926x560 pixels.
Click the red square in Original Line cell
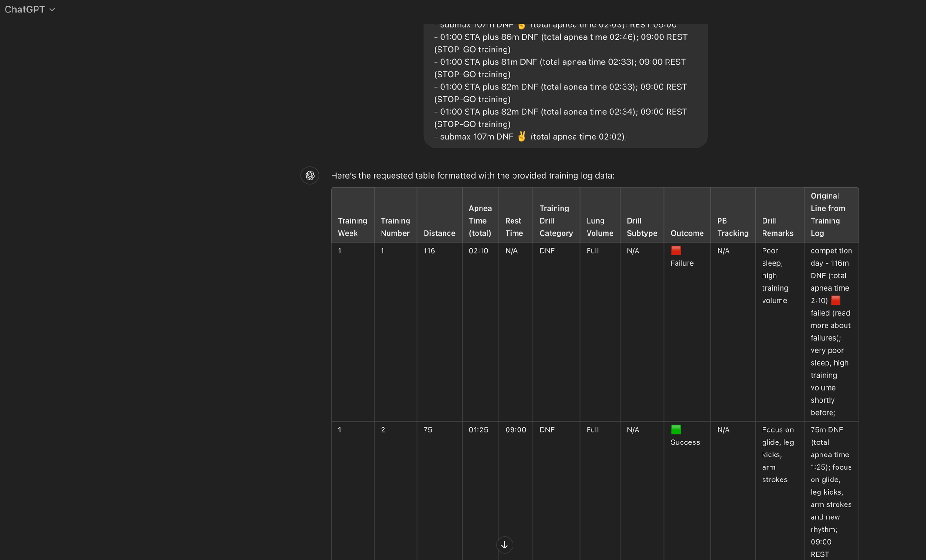(836, 300)
